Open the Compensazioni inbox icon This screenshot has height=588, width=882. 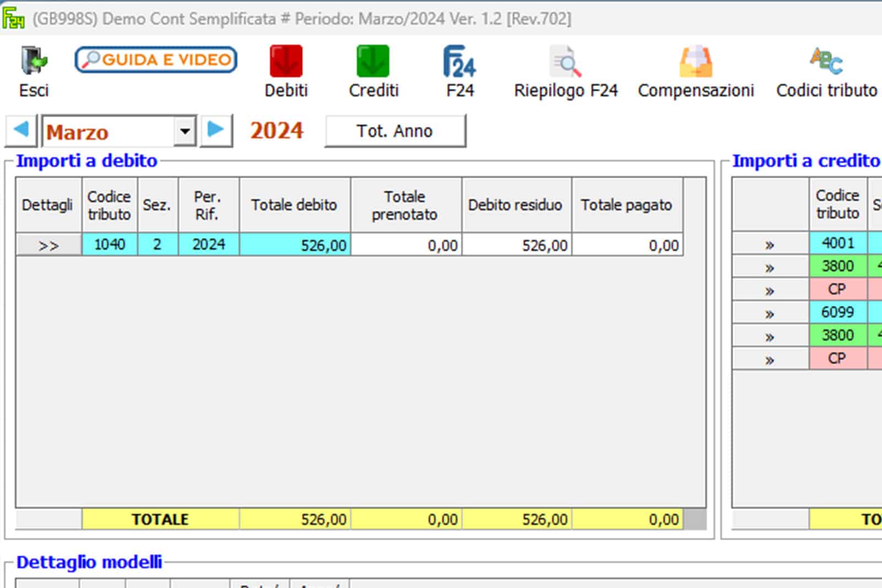coord(696,61)
